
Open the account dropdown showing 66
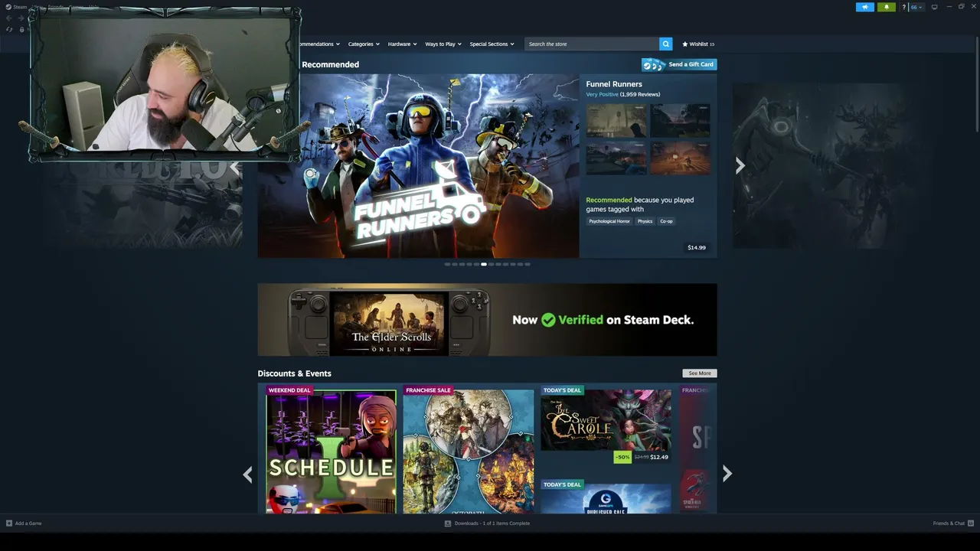916,7
